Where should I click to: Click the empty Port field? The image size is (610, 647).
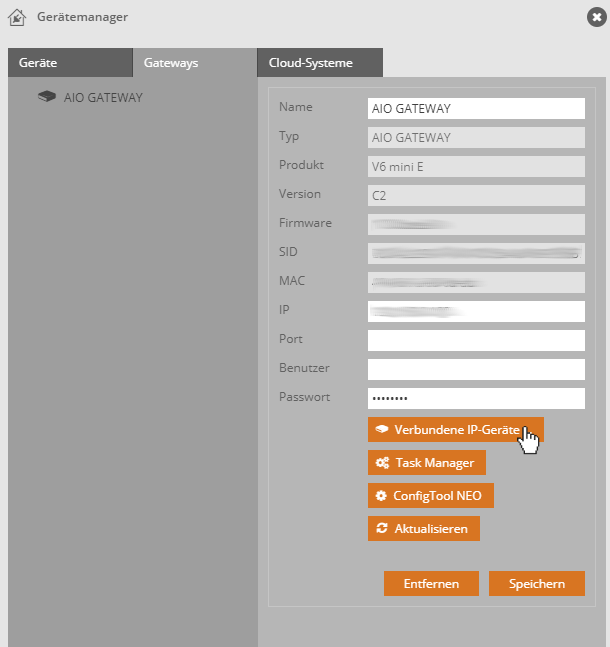[x=476, y=341]
